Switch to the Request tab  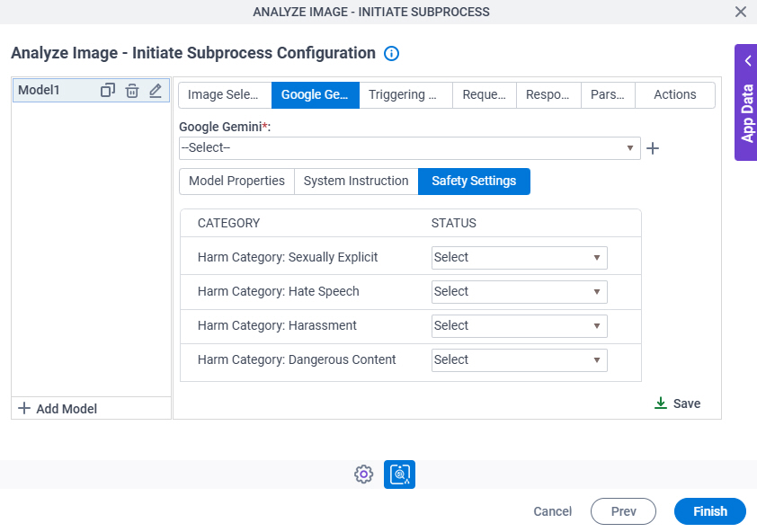point(485,94)
